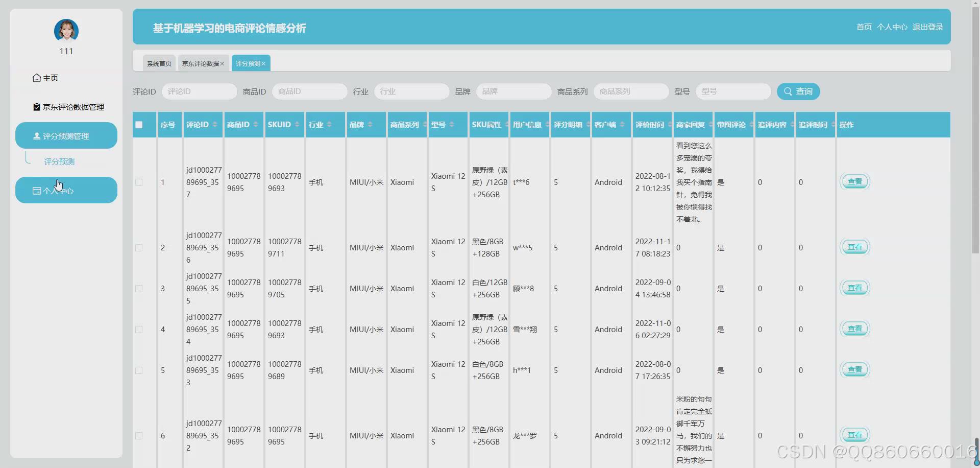This screenshot has height=468, width=980.
Task: Click the cell 2022-08-12 10:12:35
Action: [x=653, y=182]
